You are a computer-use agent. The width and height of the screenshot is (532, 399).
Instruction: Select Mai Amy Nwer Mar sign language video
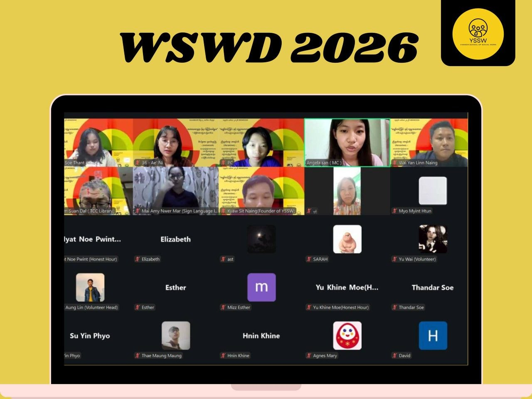click(x=176, y=191)
